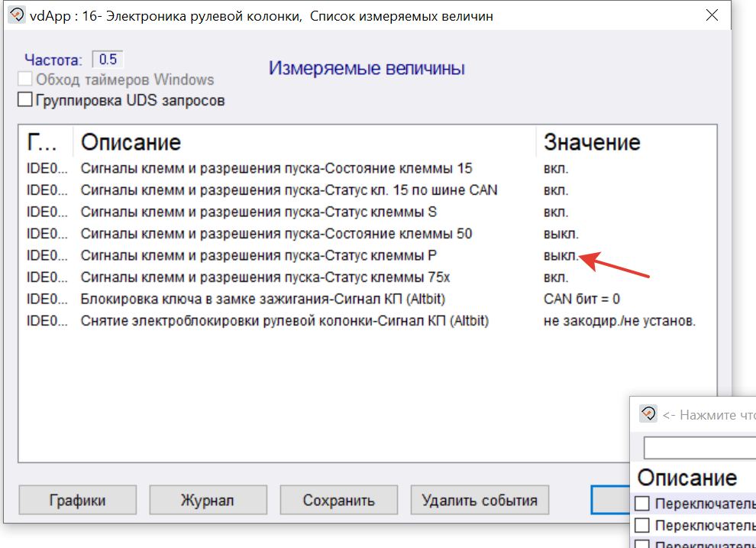
Task: Click the vdApp icon in the title bar
Action: tap(16, 15)
